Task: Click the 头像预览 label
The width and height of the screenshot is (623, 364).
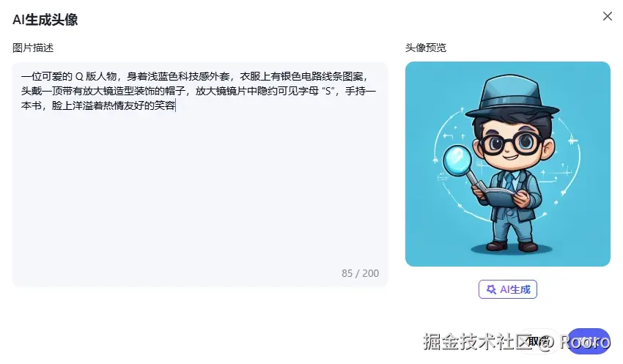Action: pyautogui.click(x=426, y=48)
